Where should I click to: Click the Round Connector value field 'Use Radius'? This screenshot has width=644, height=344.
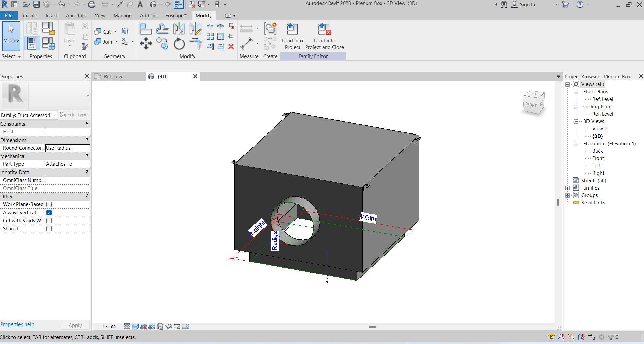(68, 148)
